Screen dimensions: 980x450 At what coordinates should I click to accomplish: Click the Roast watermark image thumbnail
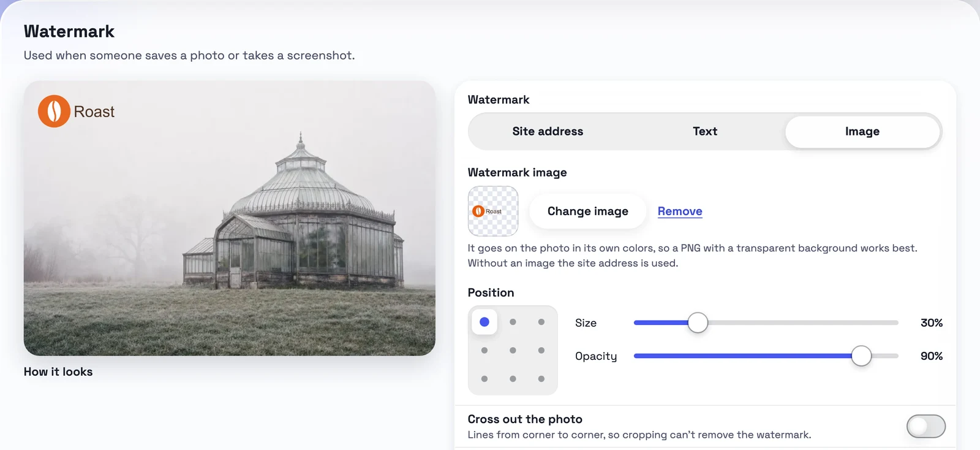(x=493, y=211)
